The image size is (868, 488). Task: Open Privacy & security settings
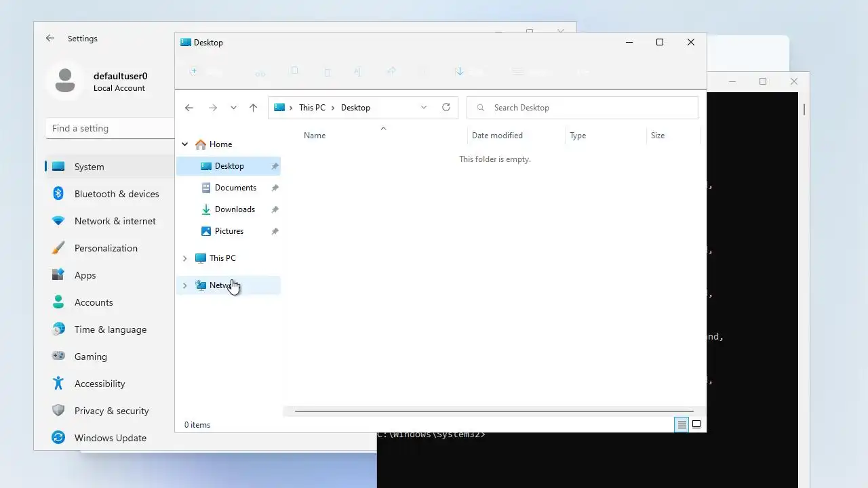click(x=110, y=411)
